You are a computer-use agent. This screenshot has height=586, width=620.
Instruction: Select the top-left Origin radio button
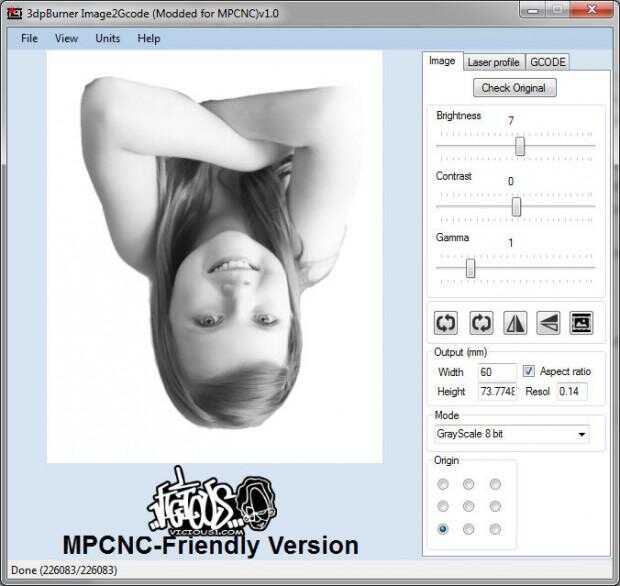click(x=443, y=484)
